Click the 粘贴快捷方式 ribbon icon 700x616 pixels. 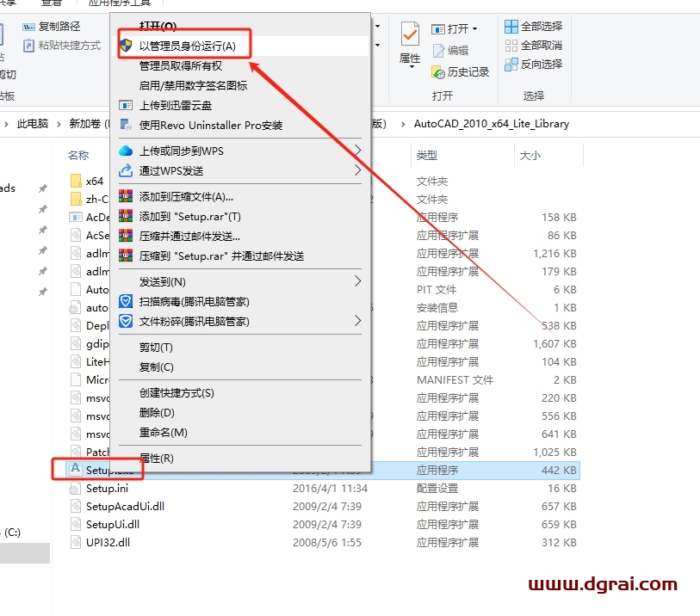click(x=28, y=46)
